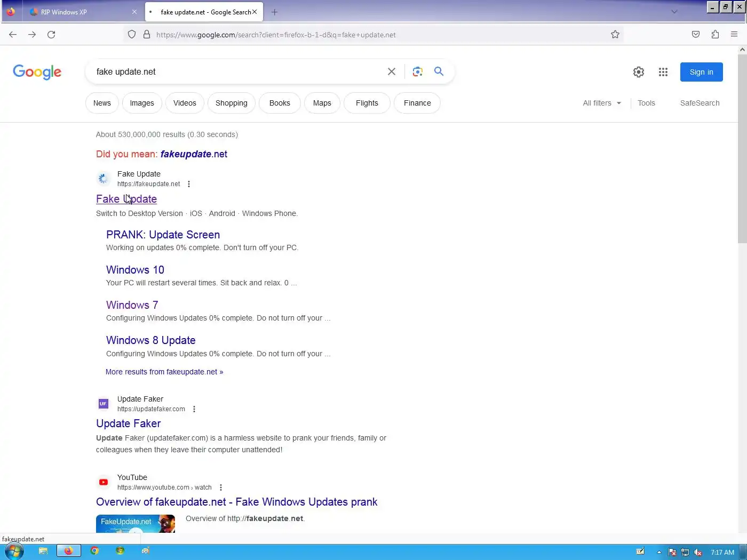
Task: Open more options for fakeupdate.net result
Action: pyautogui.click(x=189, y=184)
